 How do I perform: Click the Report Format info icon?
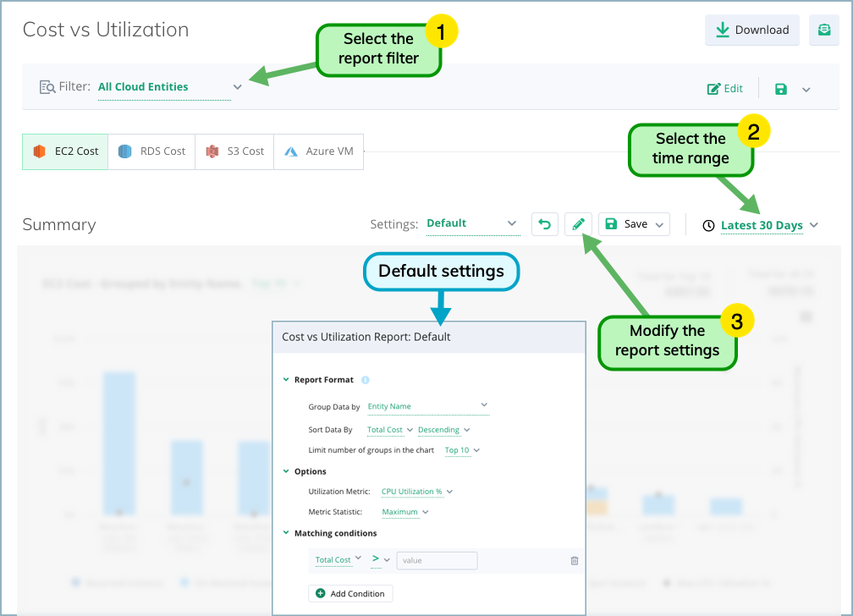point(366,380)
